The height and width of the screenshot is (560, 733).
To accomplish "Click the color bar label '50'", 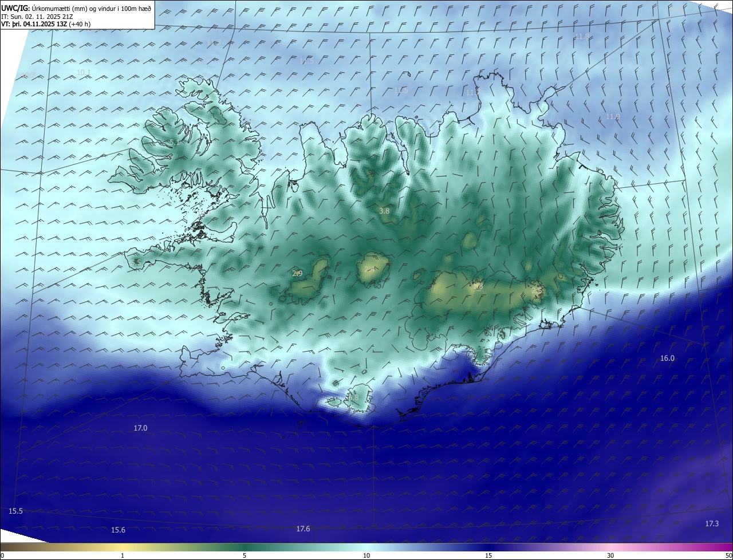I will [x=728, y=555].
